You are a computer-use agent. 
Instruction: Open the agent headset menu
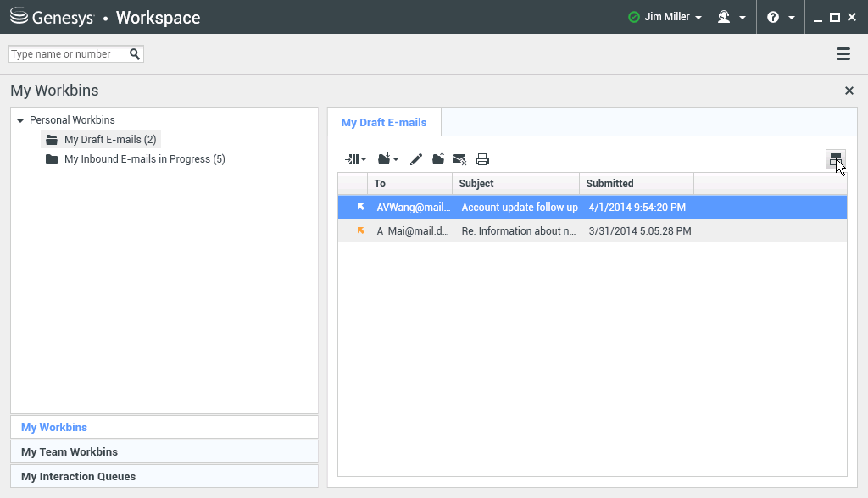click(x=732, y=17)
